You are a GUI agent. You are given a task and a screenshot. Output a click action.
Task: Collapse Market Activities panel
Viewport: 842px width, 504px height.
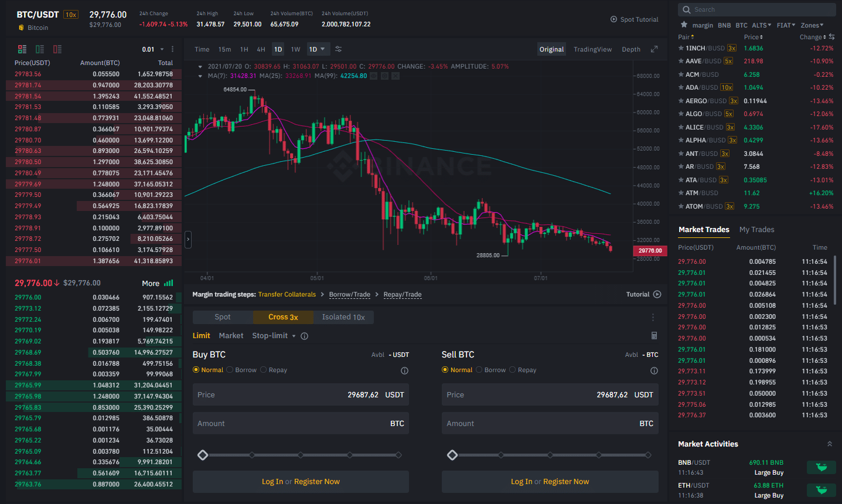pos(830,444)
